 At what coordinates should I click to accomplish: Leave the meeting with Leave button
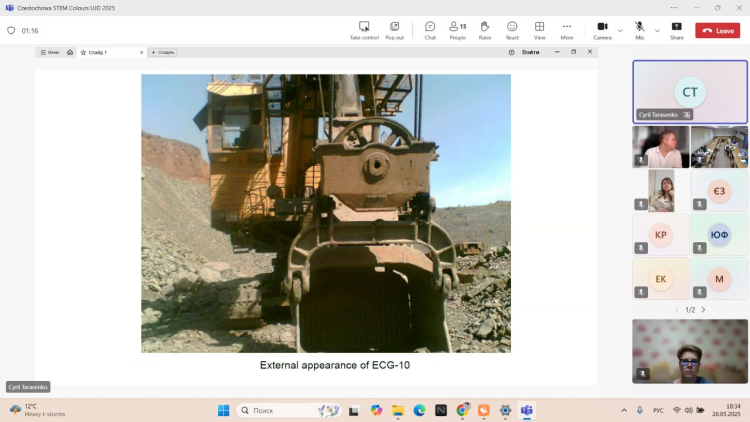pos(718,31)
